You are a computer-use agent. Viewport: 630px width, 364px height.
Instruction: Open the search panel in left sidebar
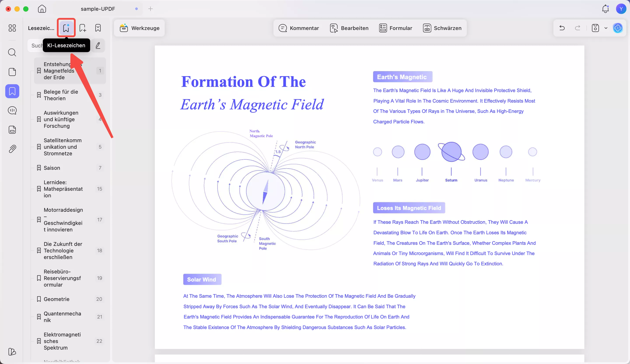click(12, 52)
